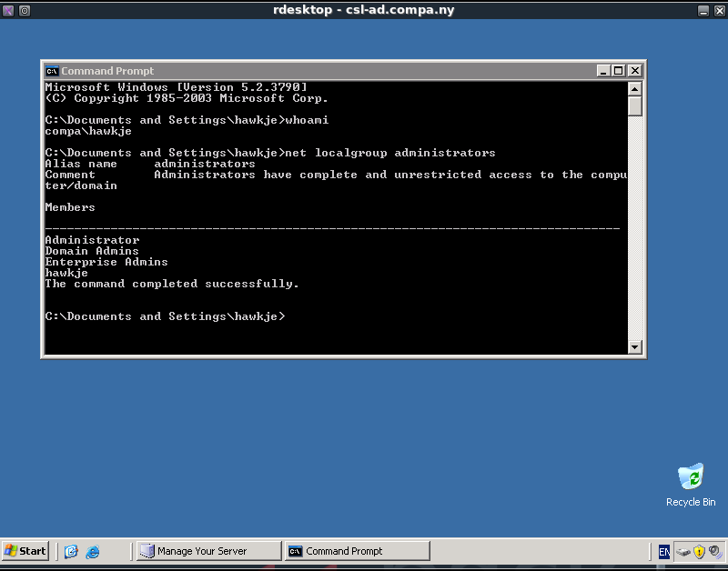Click the Command Prompt title bar system icon
Viewport: 728px width, 571px height.
click(52, 71)
